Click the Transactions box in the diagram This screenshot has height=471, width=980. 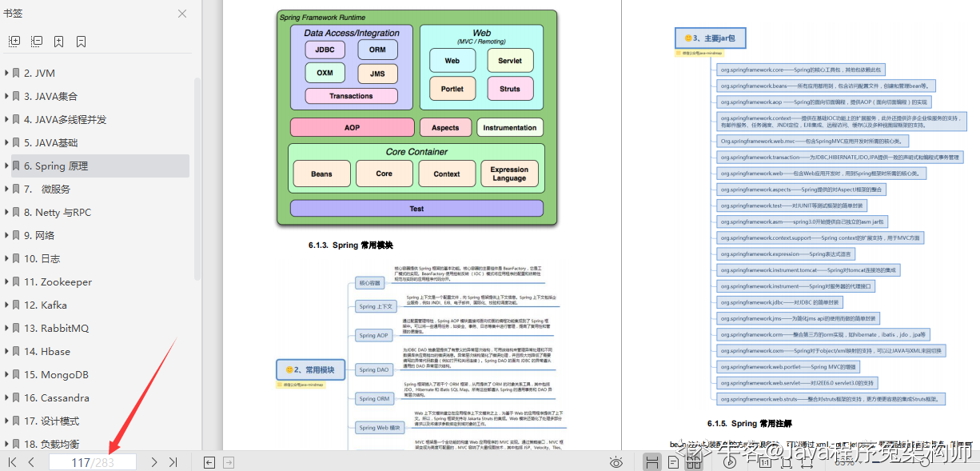[351, 96]
